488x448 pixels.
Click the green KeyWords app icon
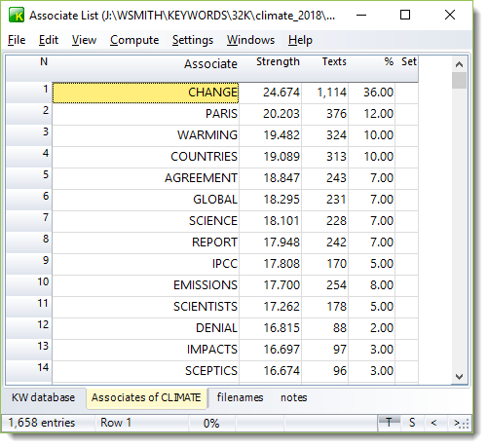[17, 16]
